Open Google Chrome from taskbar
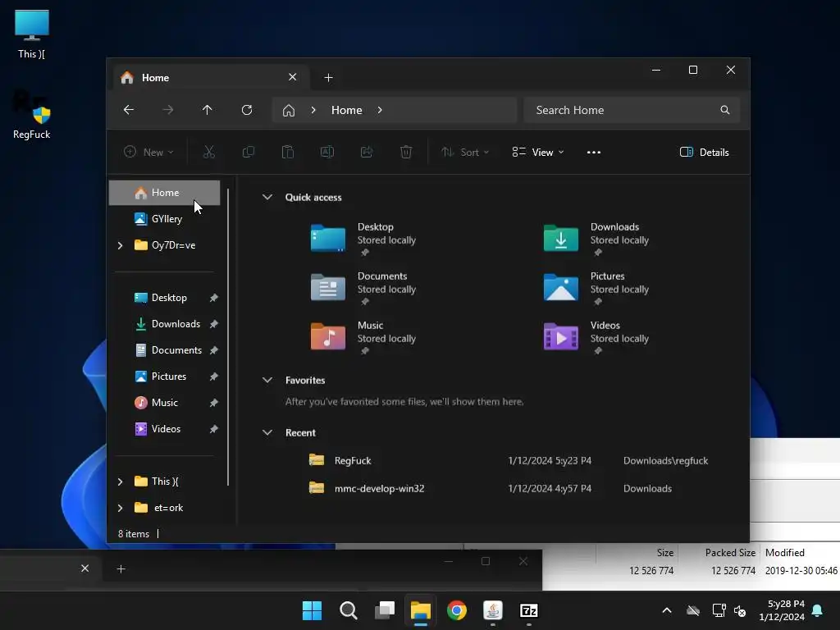This screenshot has width=840, height=630. pos(457,610)
